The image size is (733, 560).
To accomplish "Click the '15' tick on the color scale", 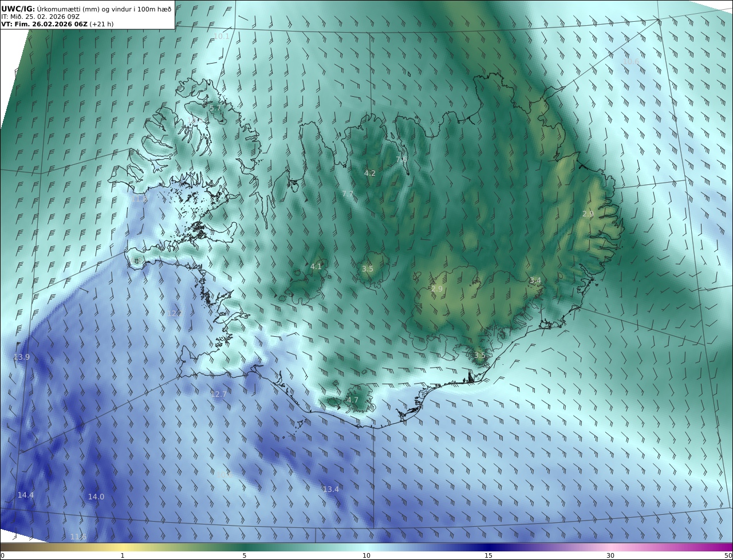I will tap(488, 556).
